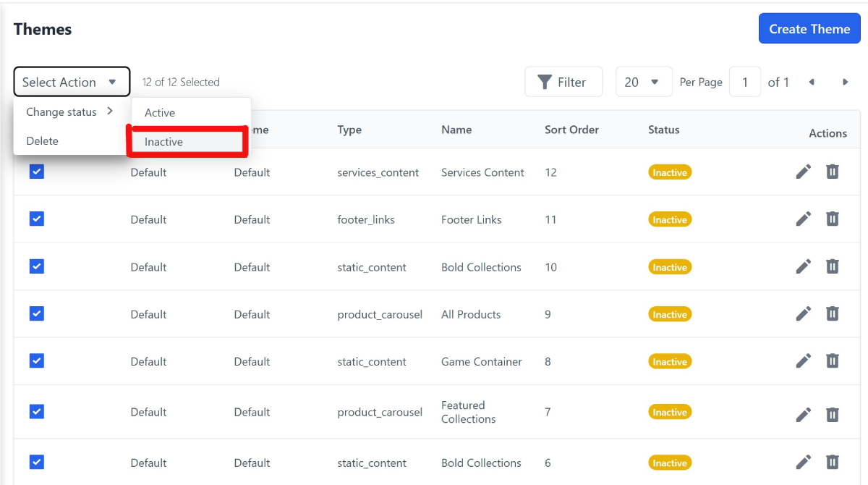Click pencil icon for Footer Links

(x=803, y=219)
